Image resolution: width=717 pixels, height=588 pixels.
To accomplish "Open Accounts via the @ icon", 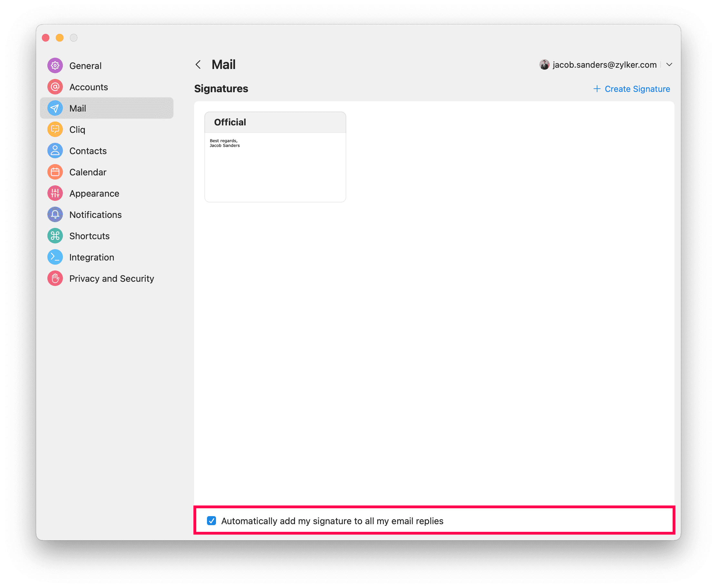I will 55,87.
